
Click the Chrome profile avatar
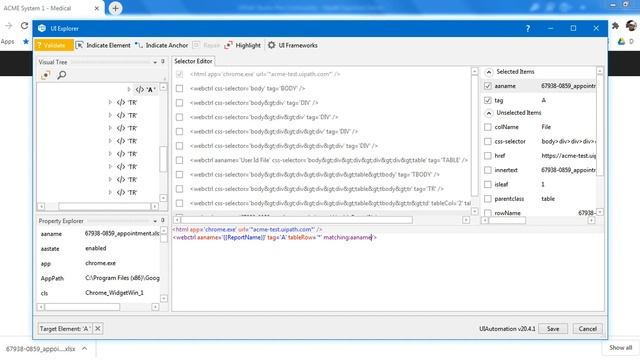[631, 26]
